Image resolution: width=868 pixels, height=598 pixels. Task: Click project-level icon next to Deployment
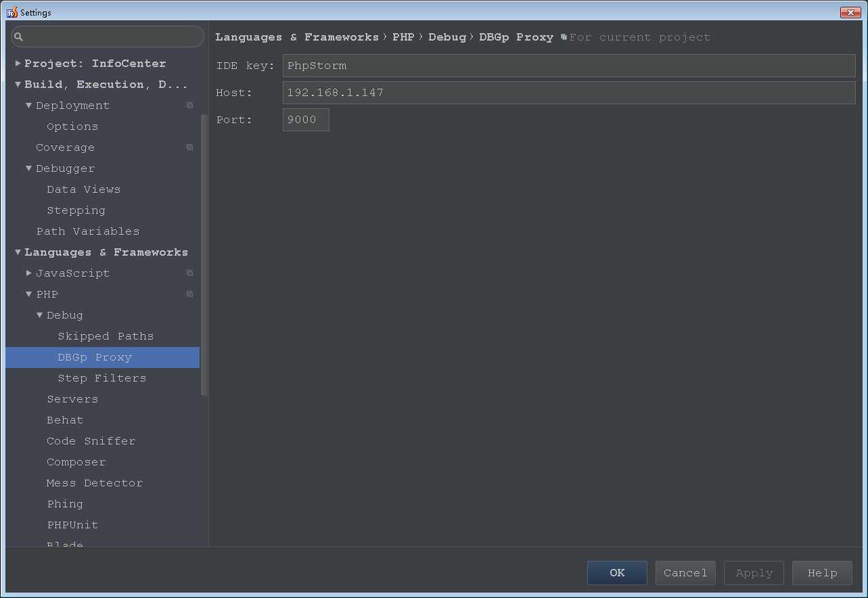(x=189, y=106)
